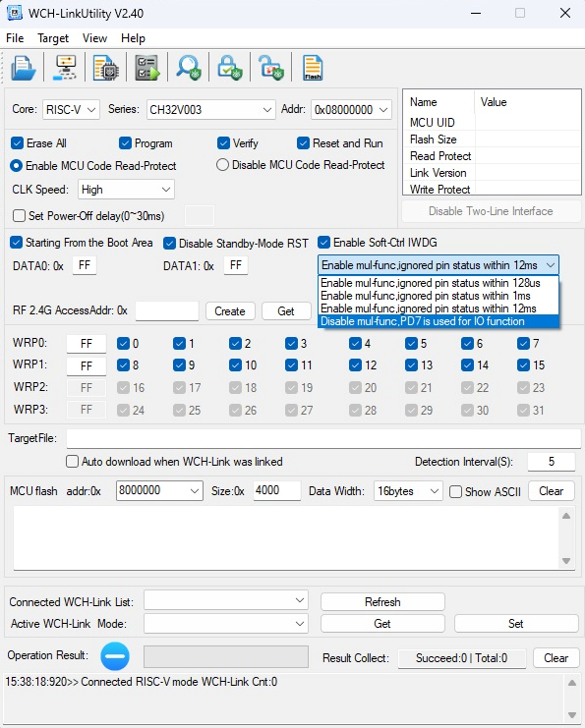Toggle the Reset and Run checkbox
585x728 pixels.
(x=303, y=143)
